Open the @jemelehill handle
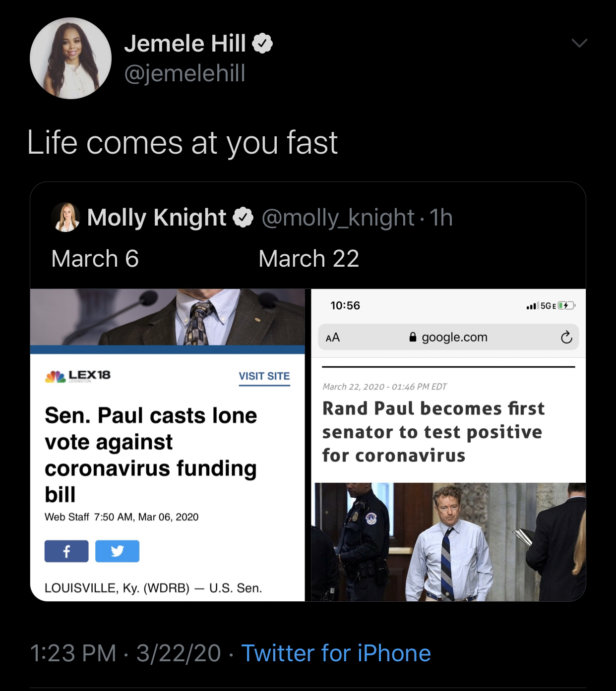The width and height of the screenshot is (616, 691). coord(185,74)
